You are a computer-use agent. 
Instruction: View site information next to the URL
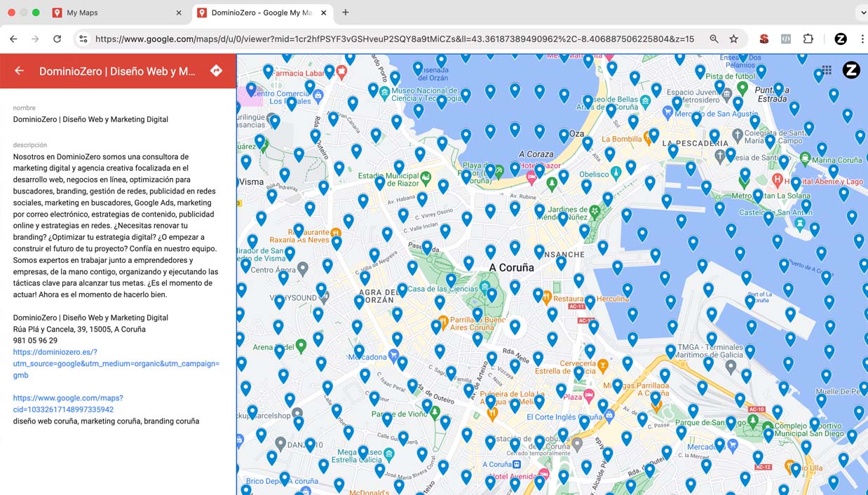coord(83,39)
